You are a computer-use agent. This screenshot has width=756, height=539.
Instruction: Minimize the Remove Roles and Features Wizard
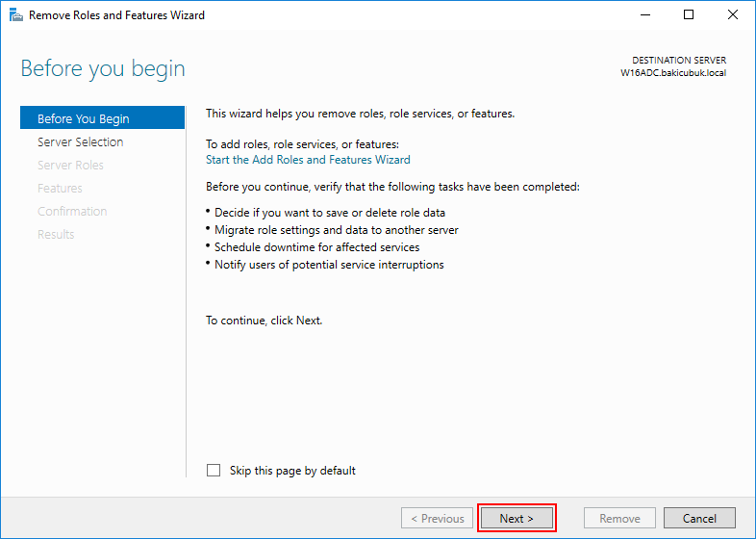(x=644, y=15)
